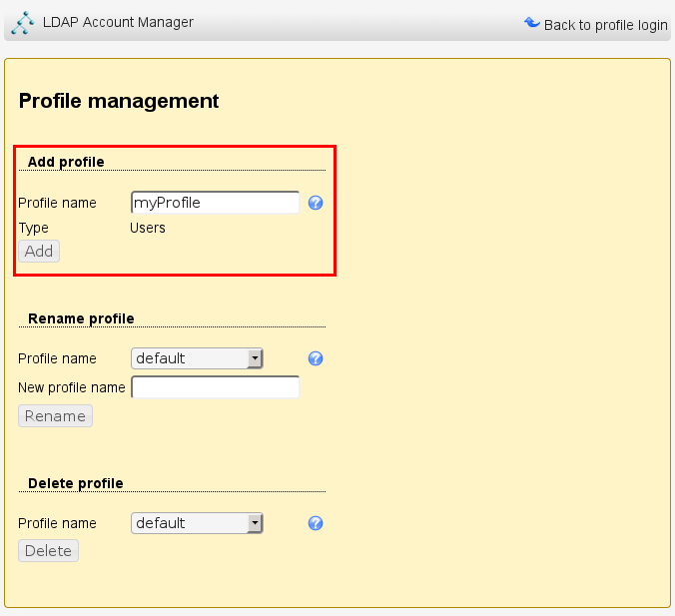The height and width of the screenshot is (616, 675).
Task: Click the Users type value text
Action: [x=148, y=228]
